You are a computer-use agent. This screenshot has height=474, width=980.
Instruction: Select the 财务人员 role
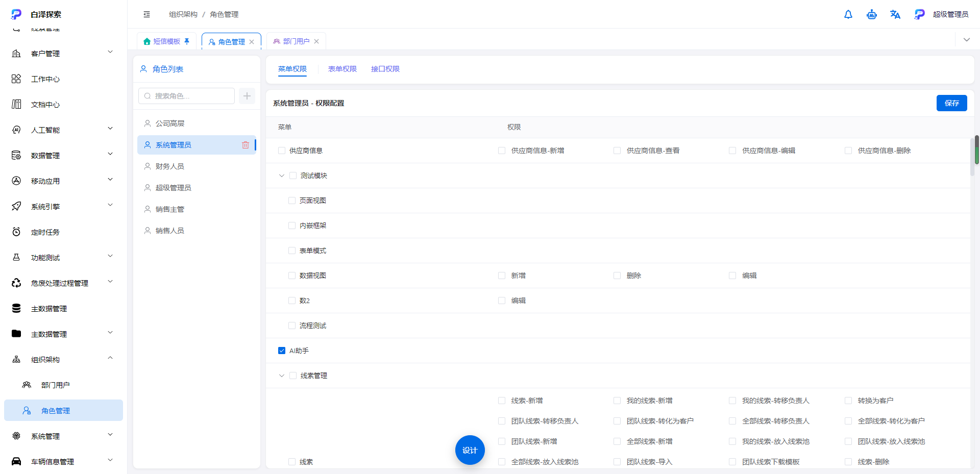[x=197, y=166]
